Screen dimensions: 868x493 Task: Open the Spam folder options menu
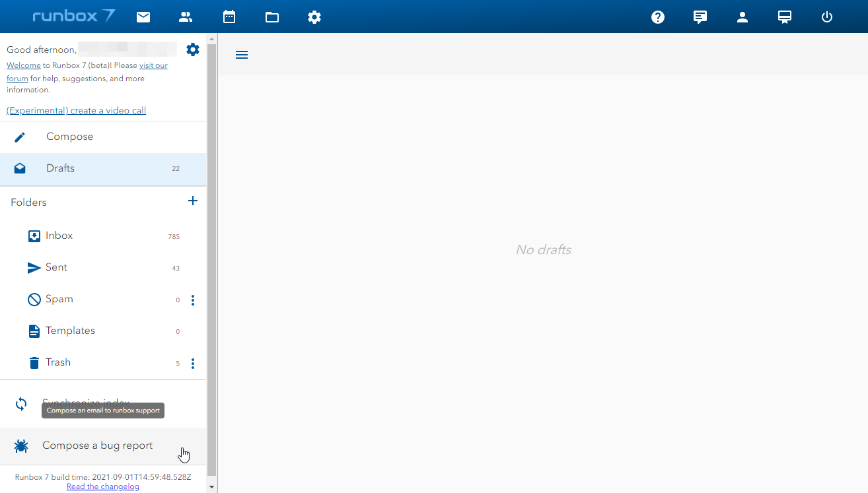[192, 300]
